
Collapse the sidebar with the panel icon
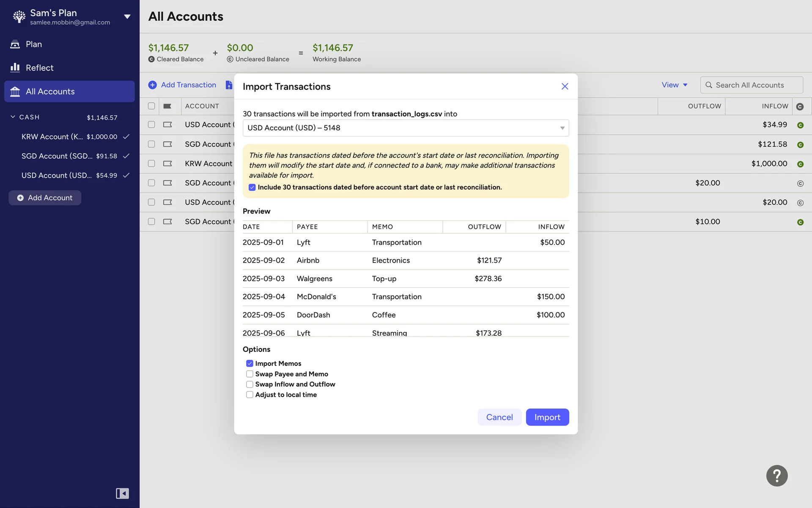pos(122,493)
